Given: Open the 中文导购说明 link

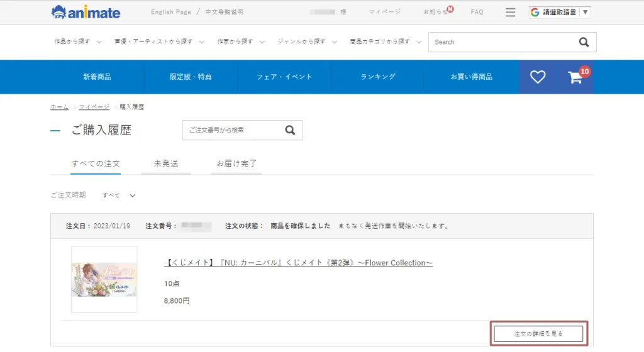Looking at the screenshot, I should pos(225,12).
